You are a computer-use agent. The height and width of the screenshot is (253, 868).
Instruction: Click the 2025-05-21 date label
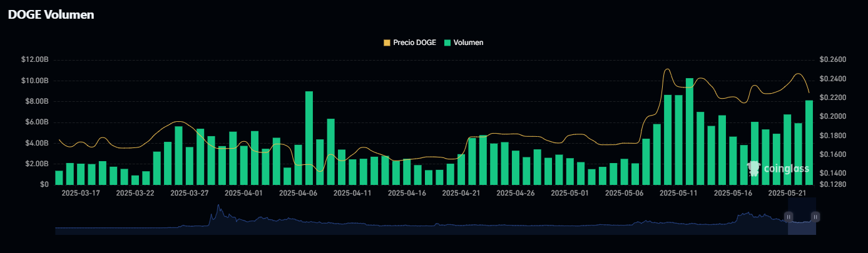pyautogui.click(x=788, y=193)
